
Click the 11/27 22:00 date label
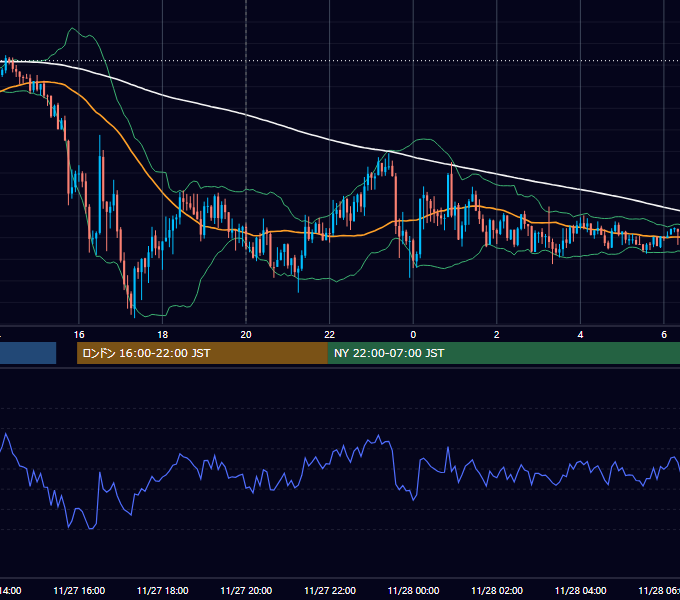tap(330, 590)
